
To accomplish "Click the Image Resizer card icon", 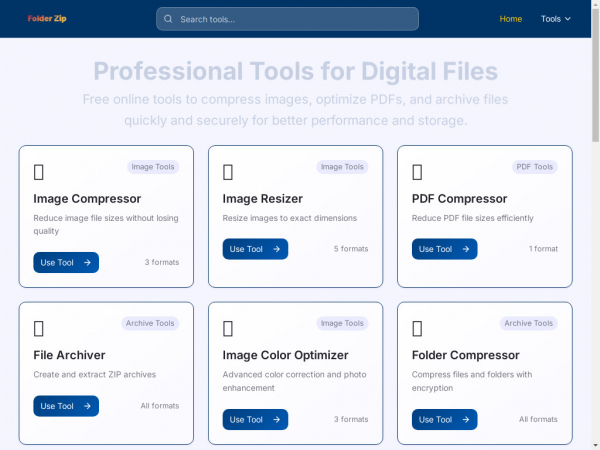I will [228, 172].
